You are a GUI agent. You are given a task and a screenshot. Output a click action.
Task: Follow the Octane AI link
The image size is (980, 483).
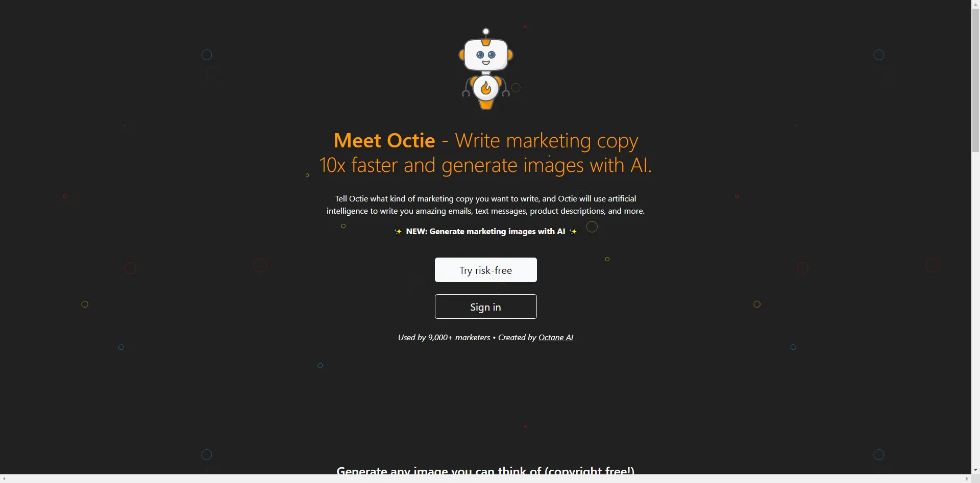click(556, 338)
